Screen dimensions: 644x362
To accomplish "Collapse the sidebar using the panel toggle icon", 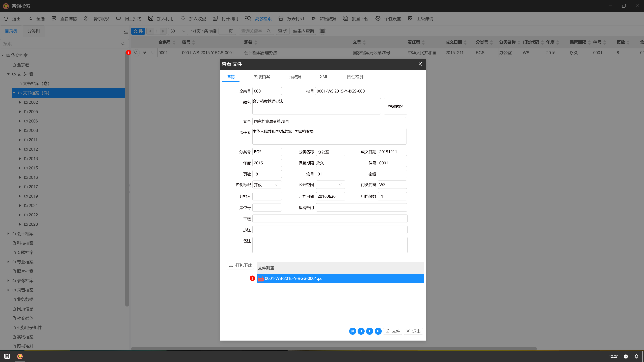I will (126, 32).
